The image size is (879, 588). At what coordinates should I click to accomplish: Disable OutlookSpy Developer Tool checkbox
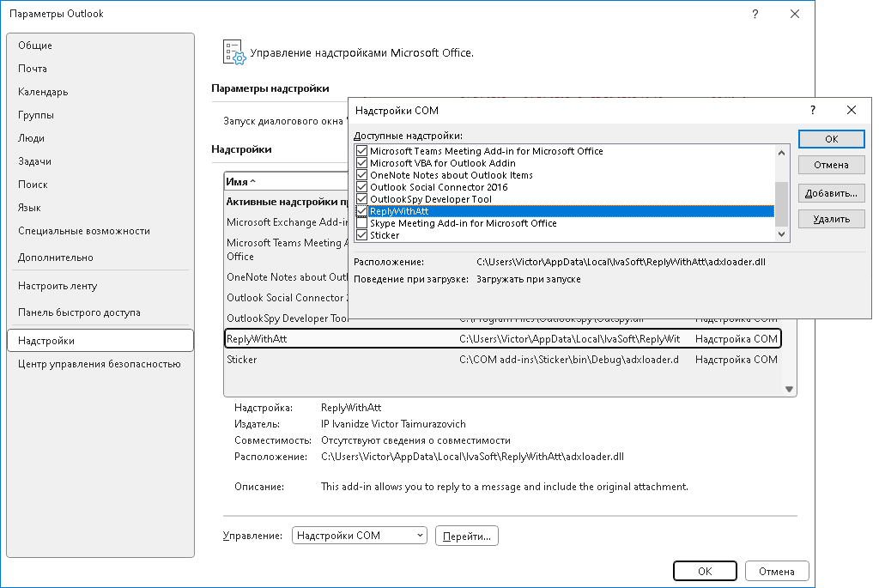(361, 199)
